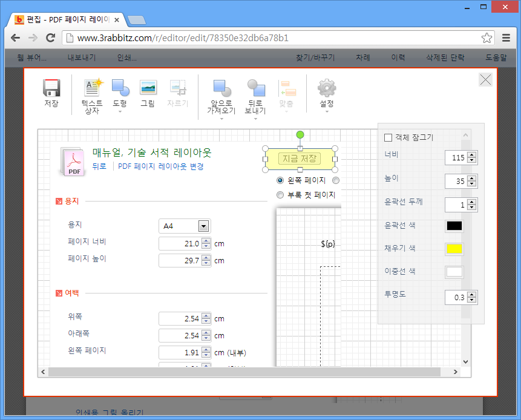Pick the yellow 채우기 색 swatch
521x420 pixels.
(454, 249)
